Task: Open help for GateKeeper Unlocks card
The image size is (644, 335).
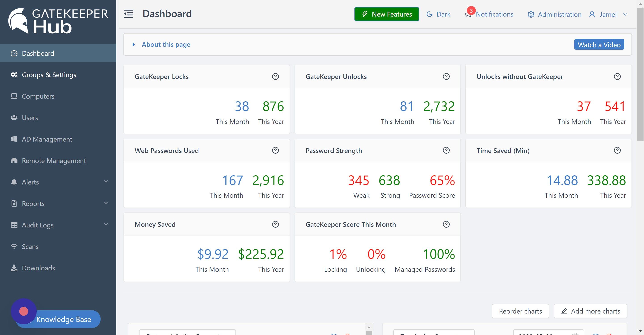Action: point(446,76)
